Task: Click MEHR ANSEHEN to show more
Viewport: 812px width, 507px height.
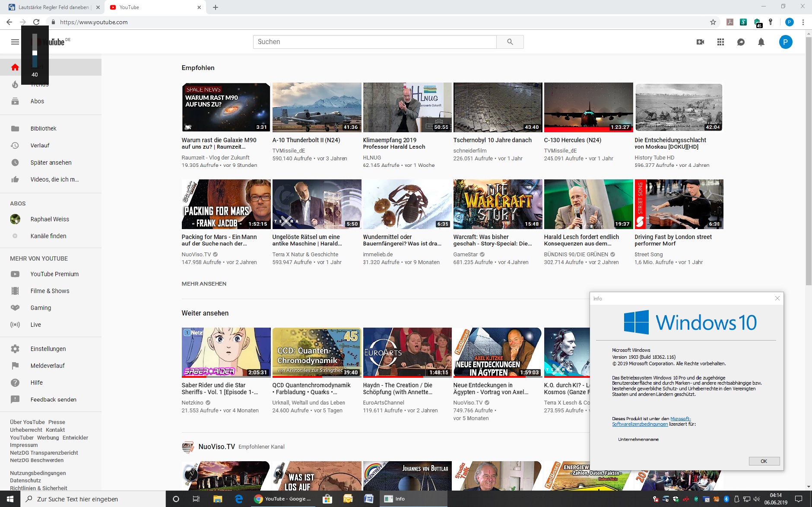Action: (204, 284)
